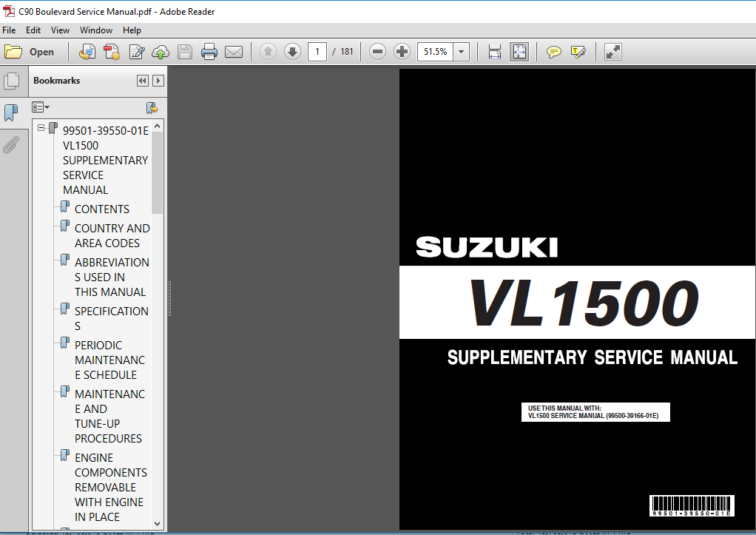Screen dimensions: 756x535
Task: Click the fit width scrolling mode icon
Action: [x=495, y=52]
